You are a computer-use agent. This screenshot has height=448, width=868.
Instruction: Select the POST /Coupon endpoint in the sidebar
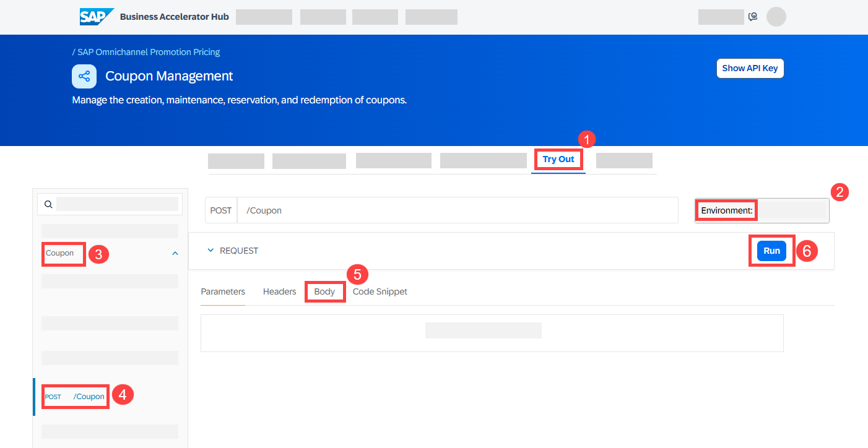point(75,397)
